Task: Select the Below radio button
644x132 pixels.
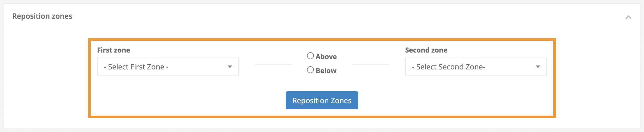Action: coord(310,70)
